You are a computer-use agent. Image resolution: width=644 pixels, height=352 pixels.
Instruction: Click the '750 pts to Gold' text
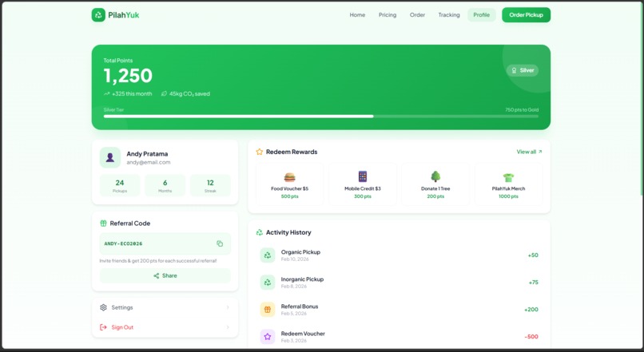point(522,110)
